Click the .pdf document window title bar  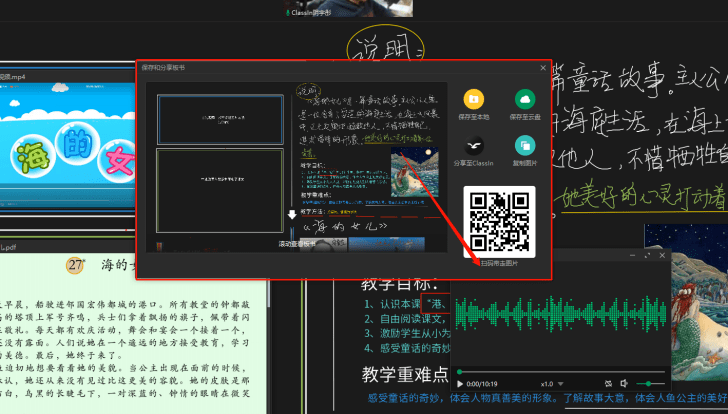68,247
